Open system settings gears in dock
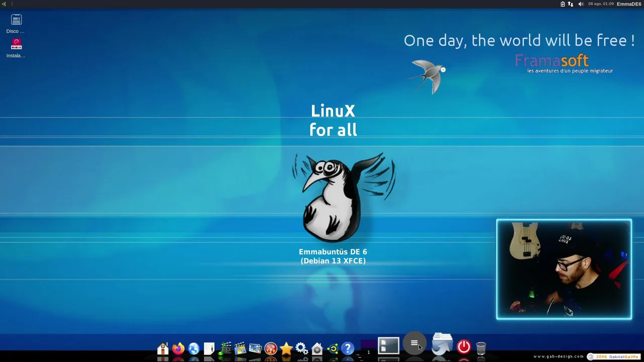Viewport: 644px width, 362px height. coord(302,348)
